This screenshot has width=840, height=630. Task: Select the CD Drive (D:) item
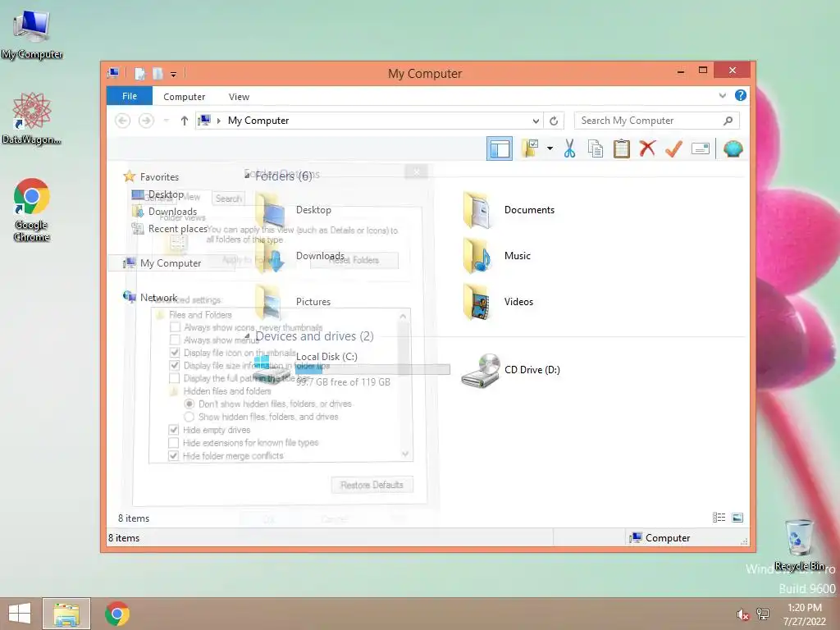pos(510,370)
